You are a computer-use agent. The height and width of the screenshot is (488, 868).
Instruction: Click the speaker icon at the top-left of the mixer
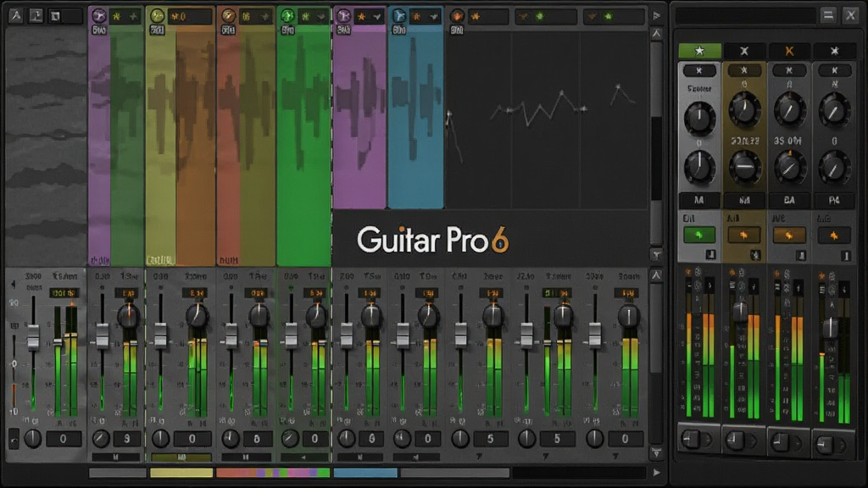[14, 284]
